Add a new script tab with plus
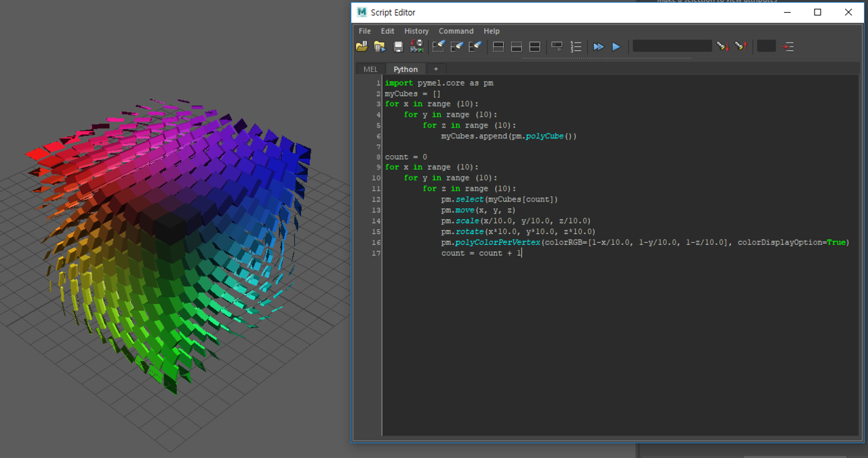This screenshot has height=458, width=868. click(x=436, y=69)
